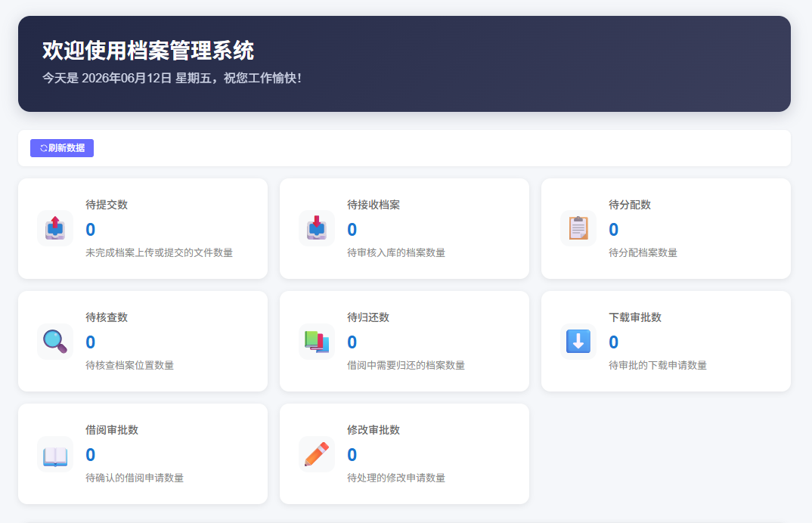Select the 待提交数 card title

(107, 205)
